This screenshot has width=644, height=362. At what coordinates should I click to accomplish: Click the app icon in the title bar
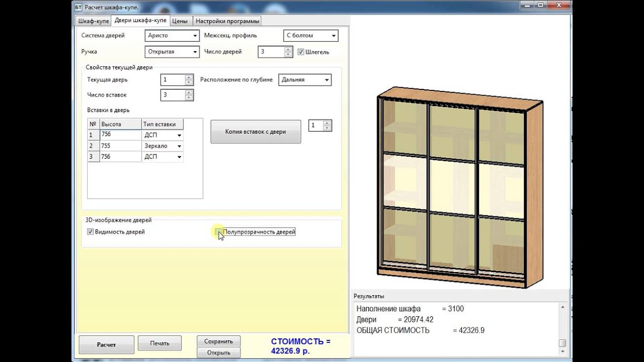pyautogui.click(x=78, y=8)
